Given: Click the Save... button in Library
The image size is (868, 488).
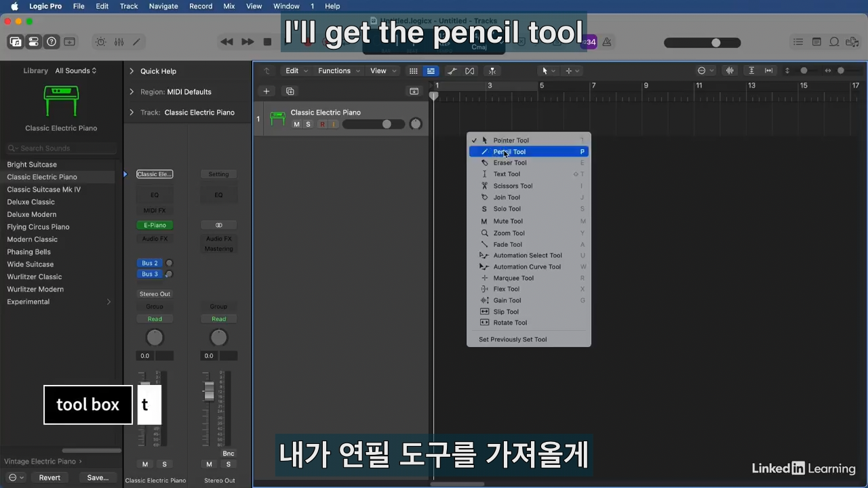Looking at the screenshot, I should point(98,478).
